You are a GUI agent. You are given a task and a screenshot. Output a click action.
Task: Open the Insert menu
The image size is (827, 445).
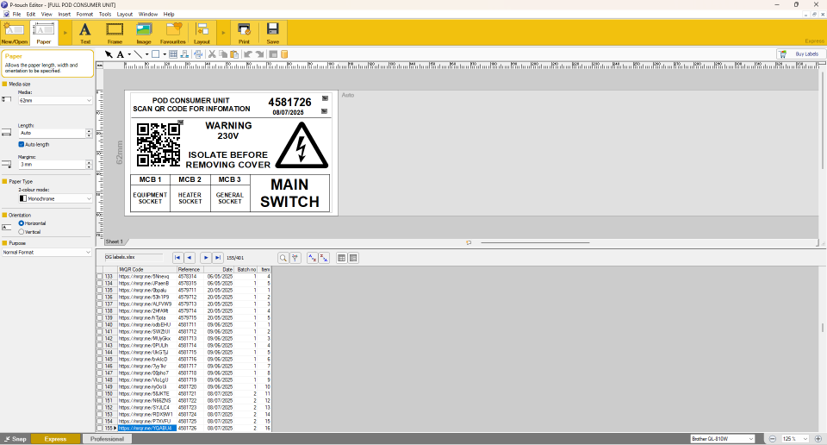[64, 14]
